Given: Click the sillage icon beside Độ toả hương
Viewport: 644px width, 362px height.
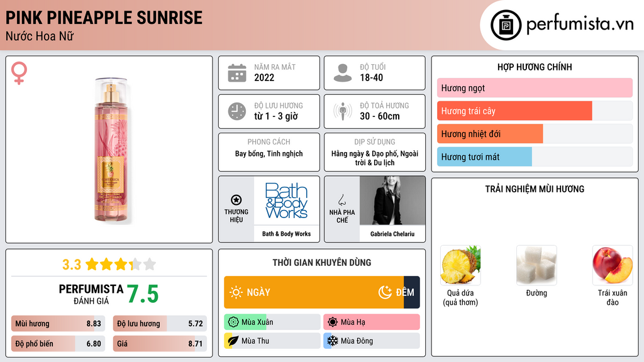Looking at the screenshot, I should point(343,111).
